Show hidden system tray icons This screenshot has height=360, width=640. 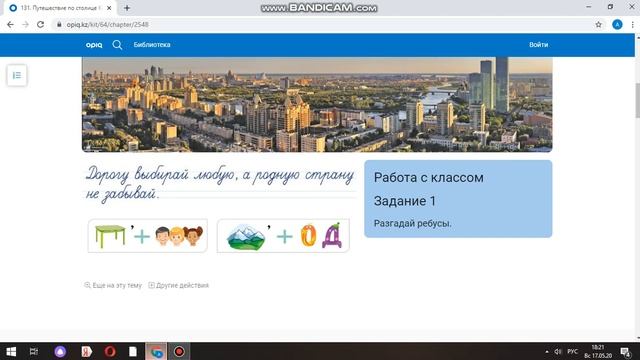tap(547, 352)
